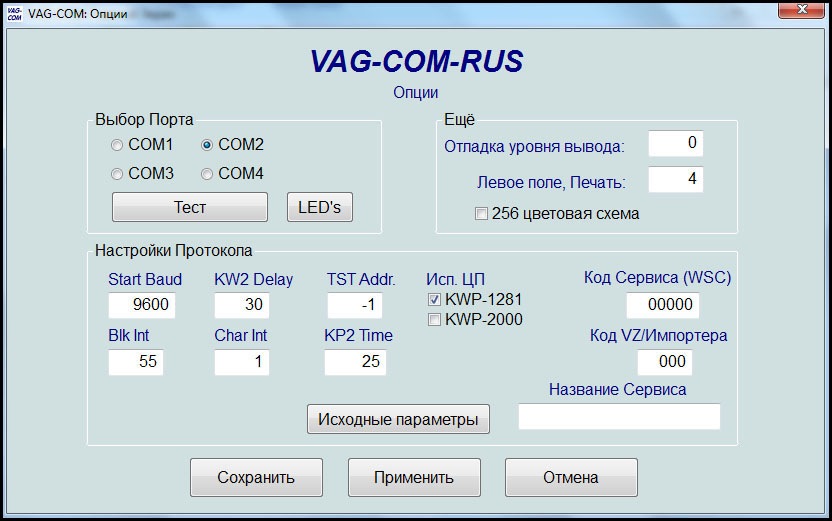Click the Выбор Порта group title
This screenshot has height=521, width=832.
click(x=144, y=120)
